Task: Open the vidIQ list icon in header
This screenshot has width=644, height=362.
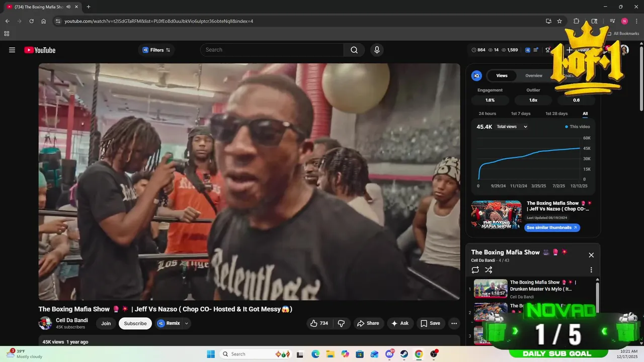Action: (x=536, y=50)
